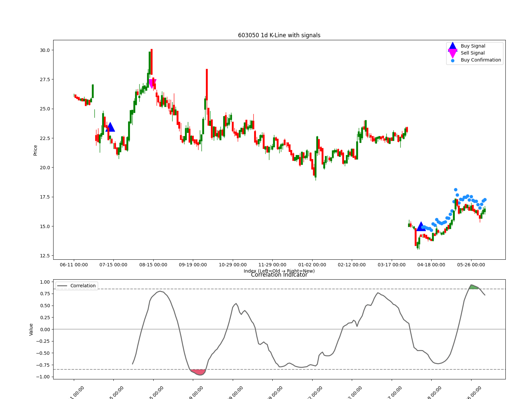Viewport: 532px width, 399px height.
Task: Click the red shaded area under correlation curve
Action: point(199,372)
